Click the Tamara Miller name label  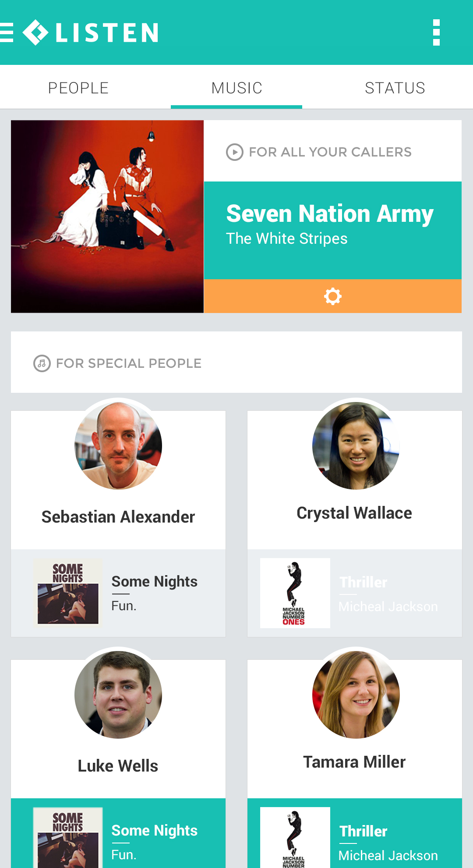pos(354,762)
